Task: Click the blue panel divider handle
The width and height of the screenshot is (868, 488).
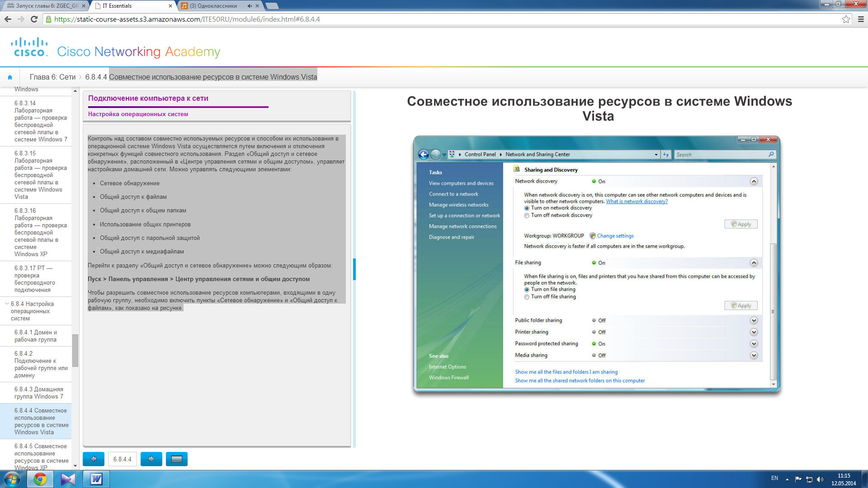Action: 354,269
